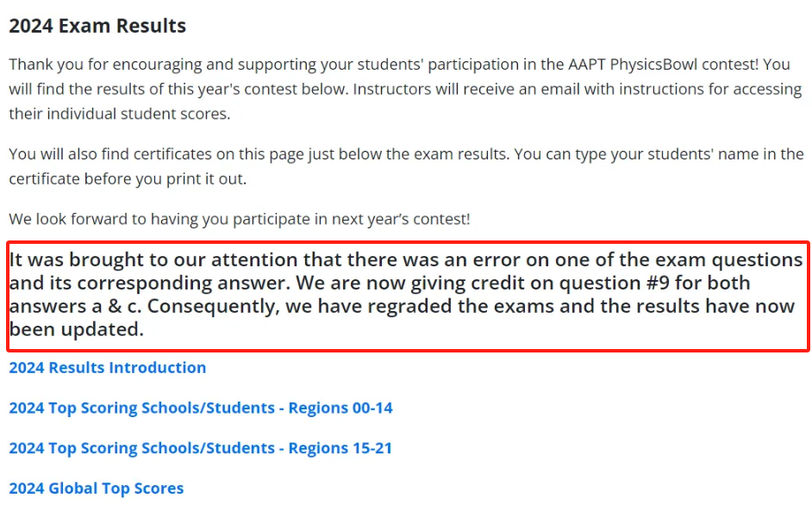Viewport: 812px width, 505px height.
Task: Click the 'We look forward' sentence
Action: coord(240,219)
